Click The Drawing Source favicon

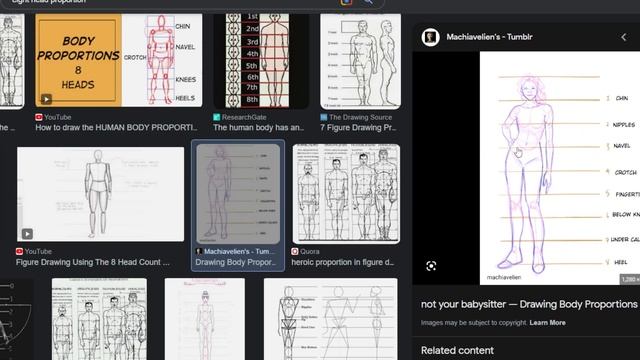[x=324, y=117]
